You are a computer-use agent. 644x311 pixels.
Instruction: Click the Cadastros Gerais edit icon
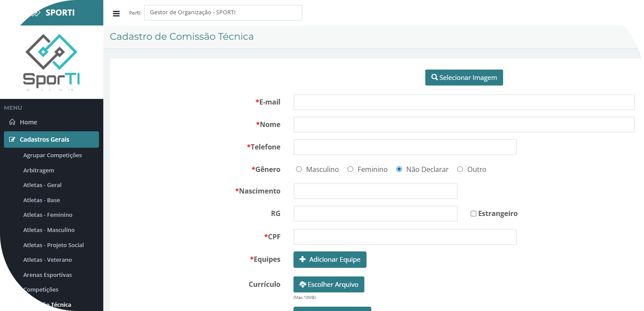pos(12,140)
